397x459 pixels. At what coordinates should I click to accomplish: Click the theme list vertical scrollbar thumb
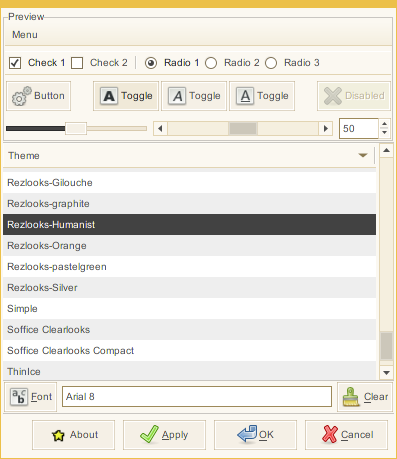(x=386, y=346)
